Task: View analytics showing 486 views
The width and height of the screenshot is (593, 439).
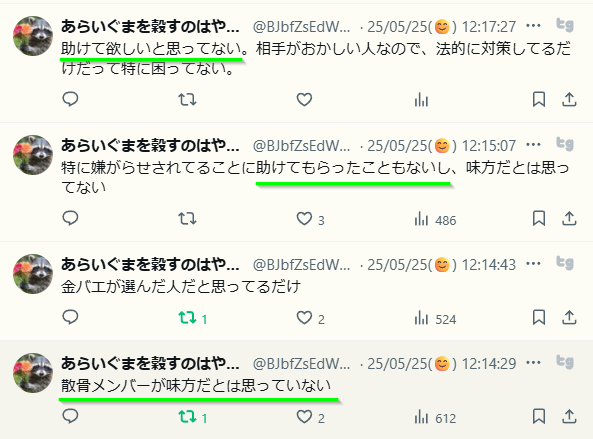Action: (435, 219)
